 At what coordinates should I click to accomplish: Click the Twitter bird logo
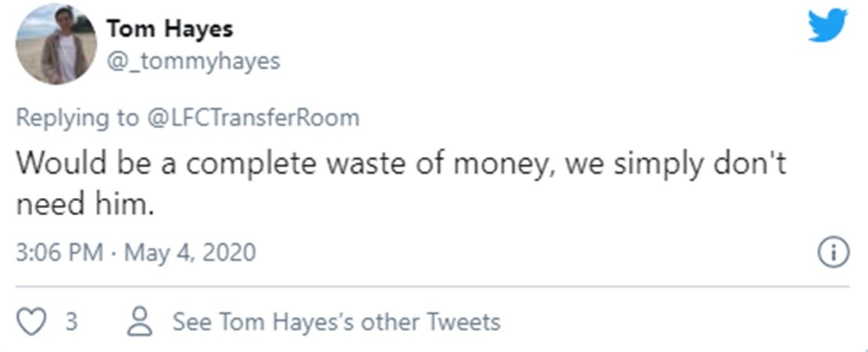(x=827, y=26)
